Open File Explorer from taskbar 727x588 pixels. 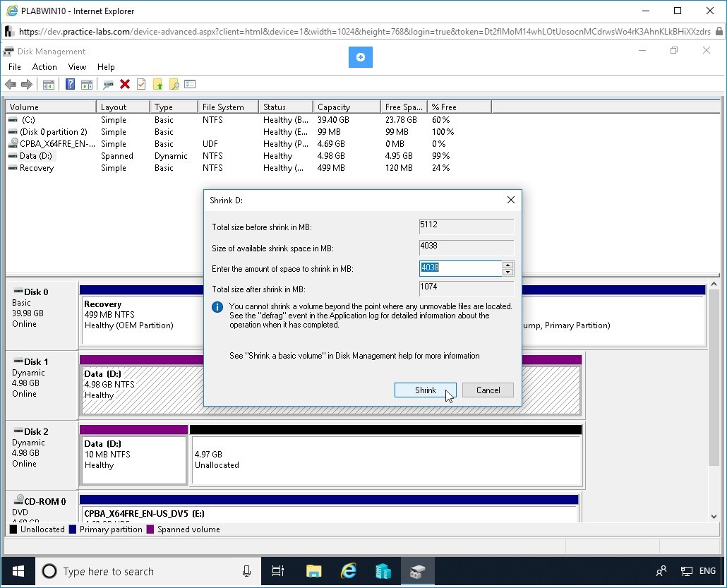[x=314, y=571]
